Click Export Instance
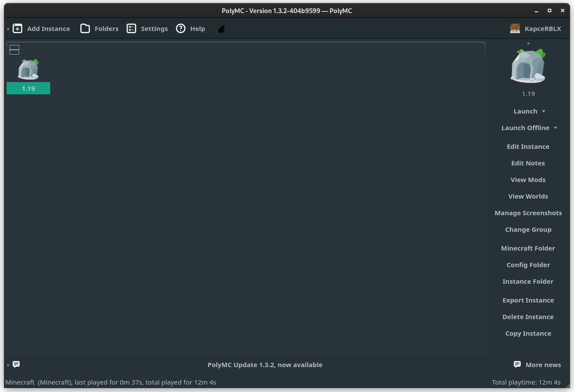574x392 pixels. coord(528,300)
